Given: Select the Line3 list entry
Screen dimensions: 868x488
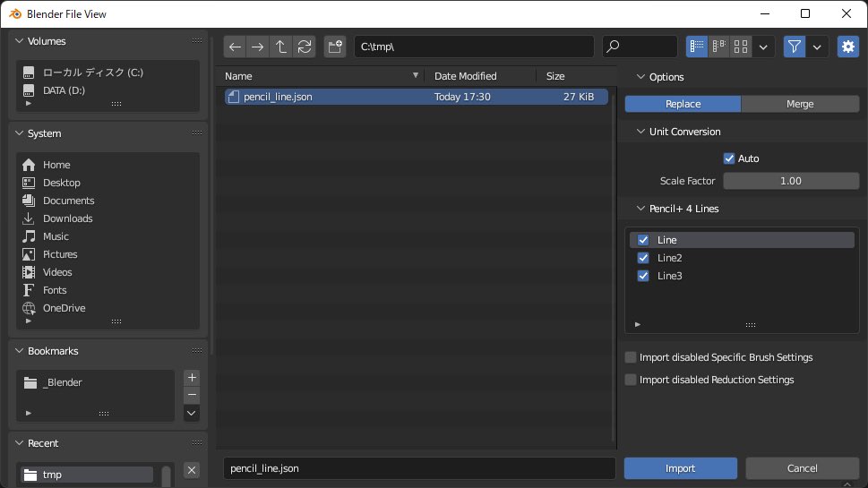Looking at the screenshot, I should click(x=742, y=276).
